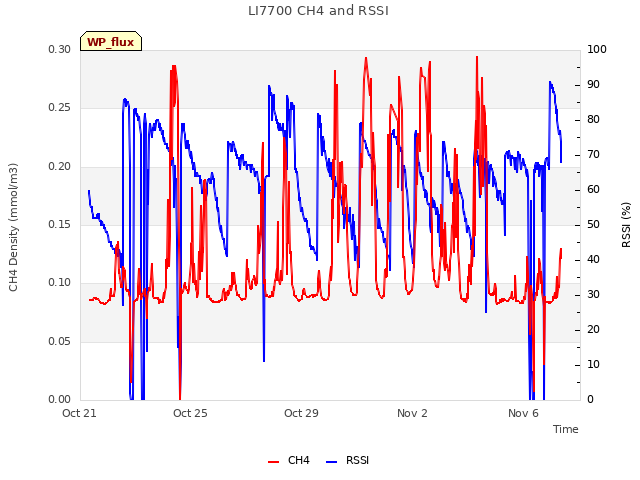640x480 pixels.
Task: Select the WP_flux annotation label
Action: [111, 42]
